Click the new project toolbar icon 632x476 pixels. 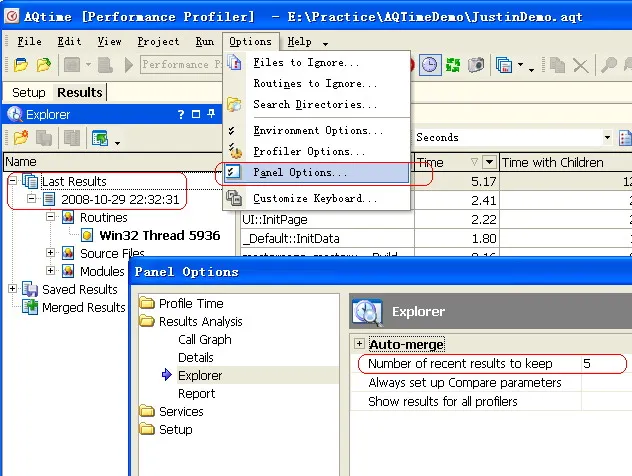tap(21, 64)
